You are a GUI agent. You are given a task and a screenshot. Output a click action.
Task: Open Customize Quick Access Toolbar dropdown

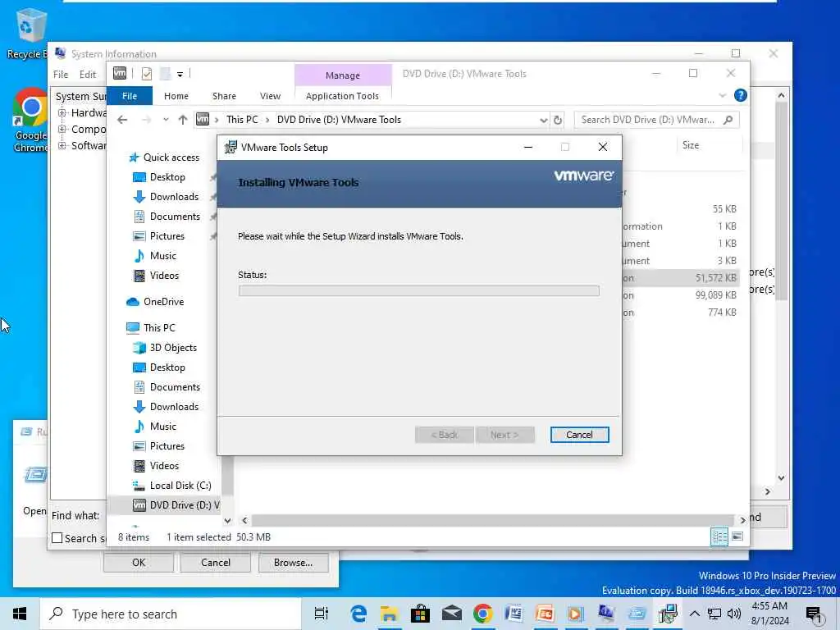180,74
